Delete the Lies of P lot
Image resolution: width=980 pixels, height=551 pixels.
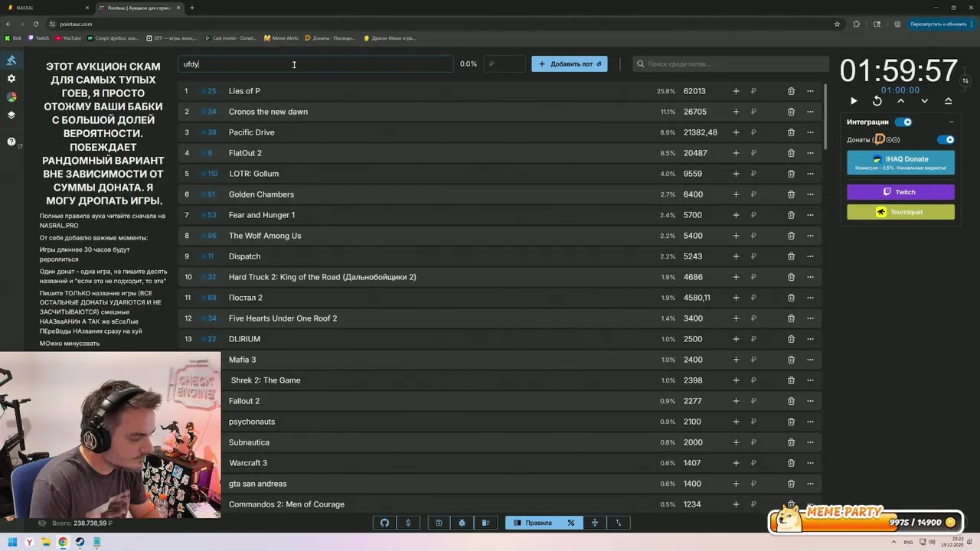click(791, 91)
